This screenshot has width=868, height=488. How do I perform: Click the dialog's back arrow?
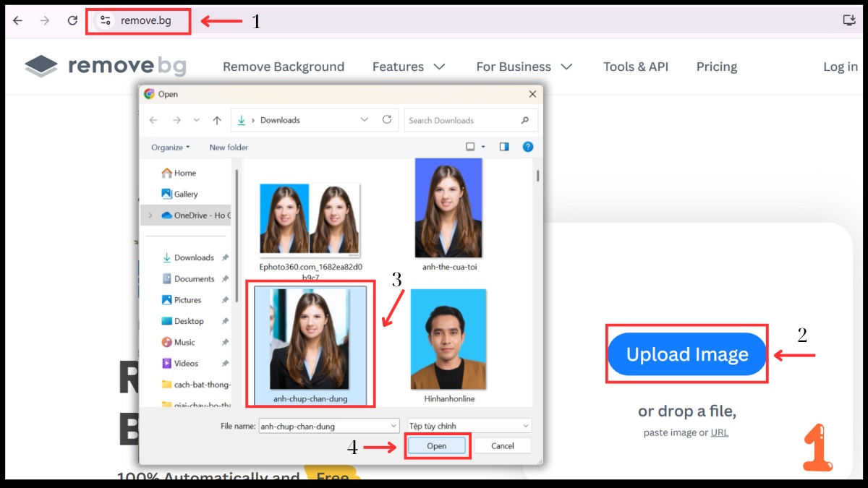(x=153, y=120)
